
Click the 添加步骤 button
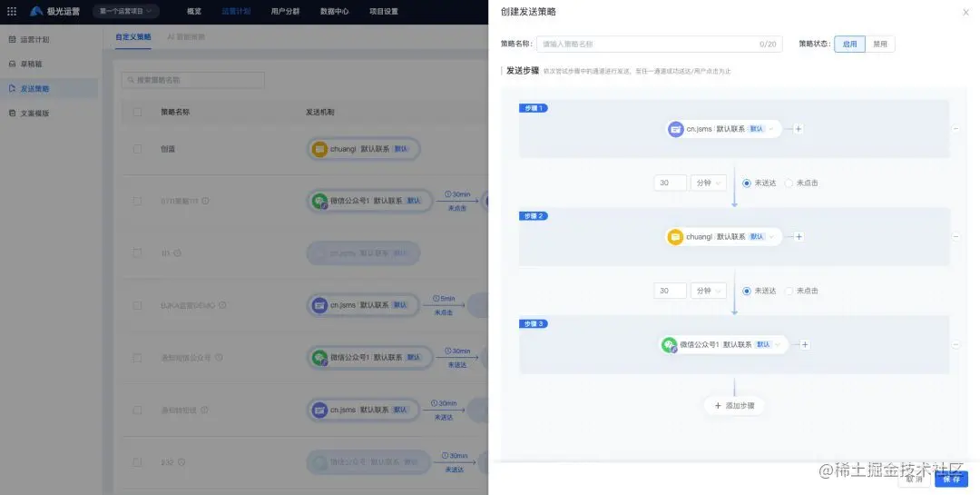pos(734,405)
